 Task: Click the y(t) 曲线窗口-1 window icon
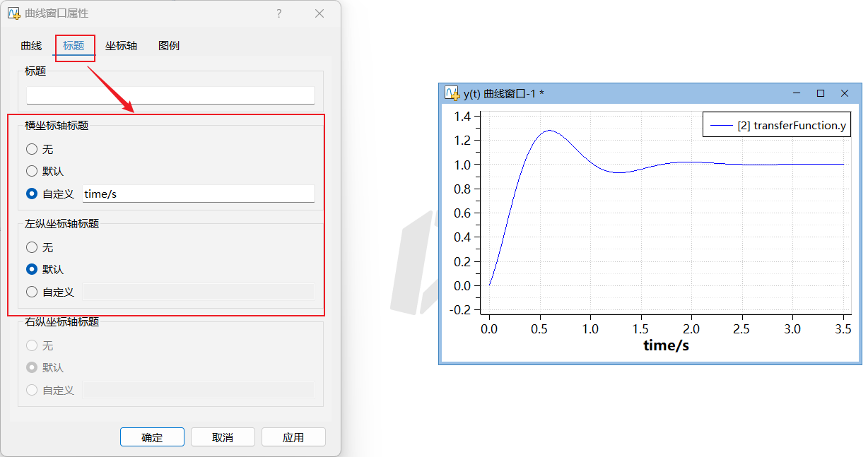tap(452, 93)
